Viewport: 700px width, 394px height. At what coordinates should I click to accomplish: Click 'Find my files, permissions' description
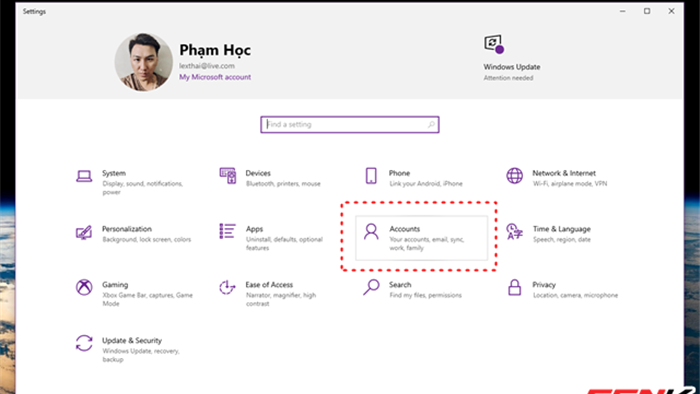click(425, 295)
